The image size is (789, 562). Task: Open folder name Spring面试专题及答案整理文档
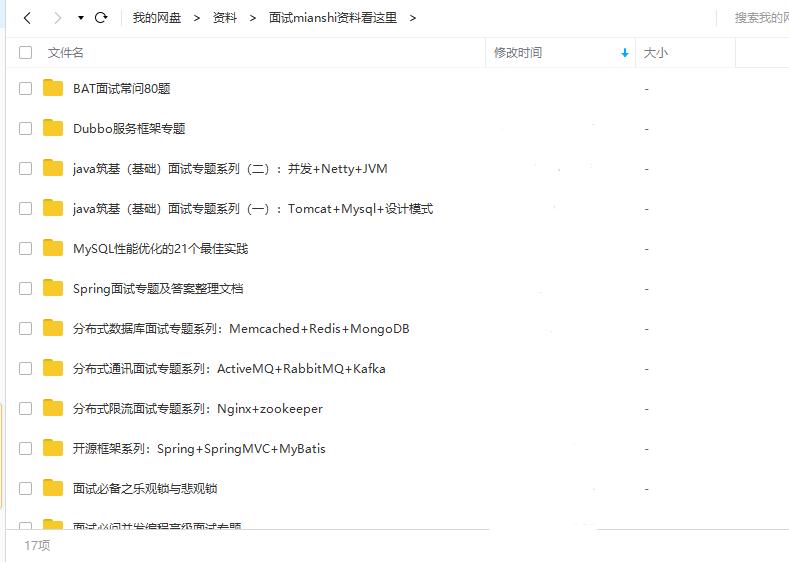click(x=158, y=289)
